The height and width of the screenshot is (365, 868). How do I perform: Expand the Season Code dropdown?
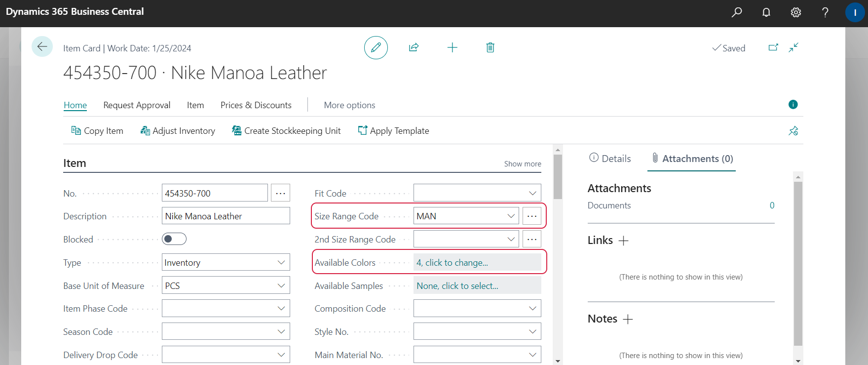coord(281,331)
